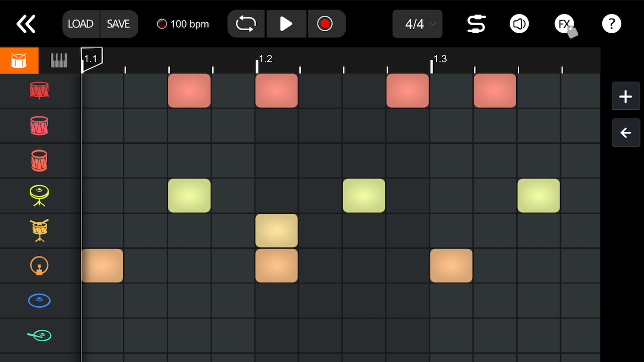Click the LOAD button
Image resolution: width=644 pixels, height=362 pixels.
81,24
